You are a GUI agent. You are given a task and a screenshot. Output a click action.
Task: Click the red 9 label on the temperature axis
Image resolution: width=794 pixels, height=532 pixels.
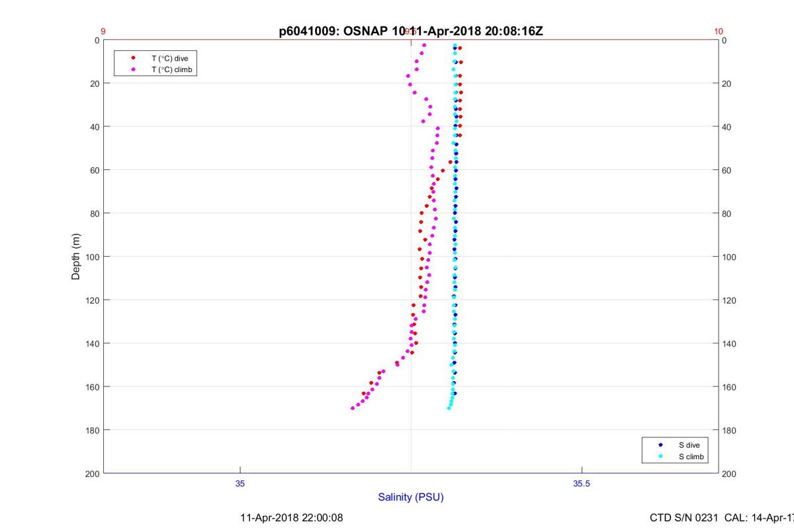(103, 31)
